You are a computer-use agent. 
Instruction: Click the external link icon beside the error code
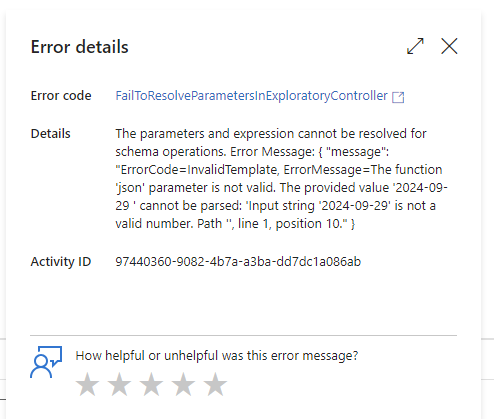[398, 97]
